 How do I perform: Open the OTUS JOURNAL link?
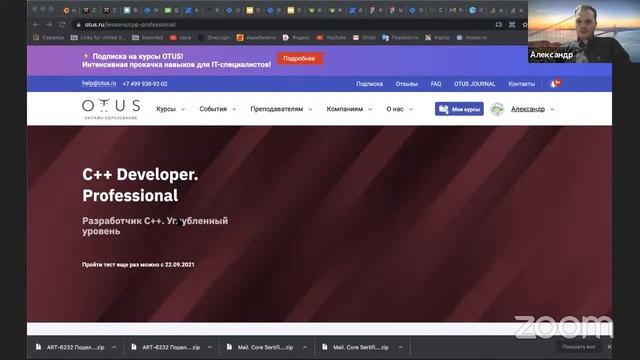pos(475,84)
